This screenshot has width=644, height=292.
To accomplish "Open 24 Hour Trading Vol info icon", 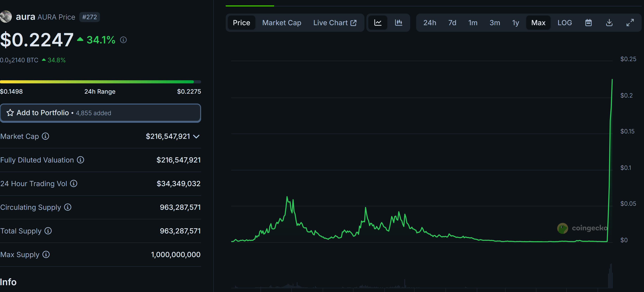I will click(73, 184).
